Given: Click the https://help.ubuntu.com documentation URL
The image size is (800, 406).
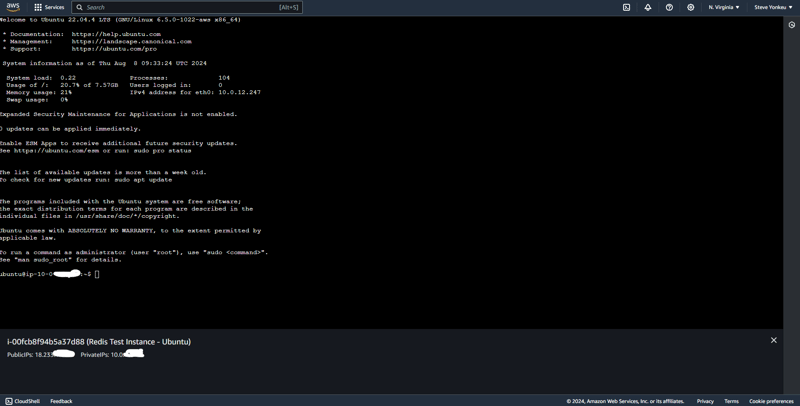Looking at the screenshot, I should coord(116,34).
